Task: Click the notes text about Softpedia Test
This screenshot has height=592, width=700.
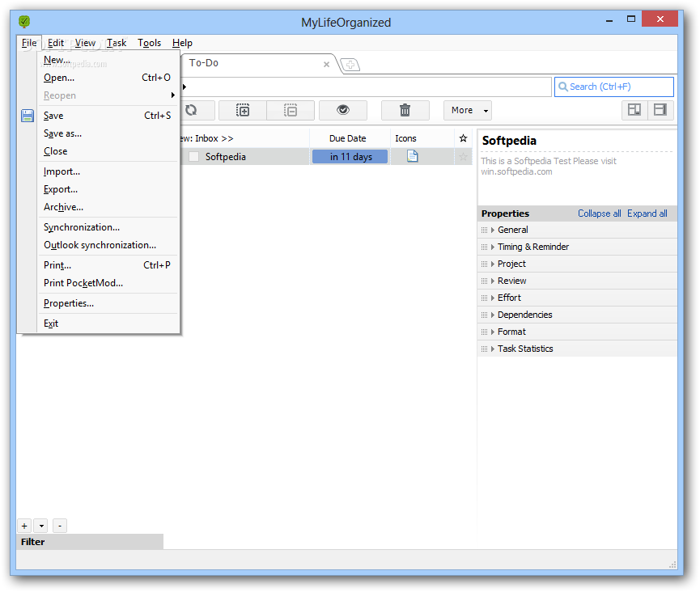Action: tap(548, 166)
